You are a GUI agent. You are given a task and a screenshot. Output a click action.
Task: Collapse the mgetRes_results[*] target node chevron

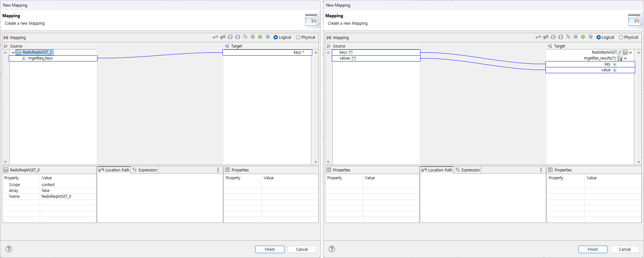tap(625, 58)
